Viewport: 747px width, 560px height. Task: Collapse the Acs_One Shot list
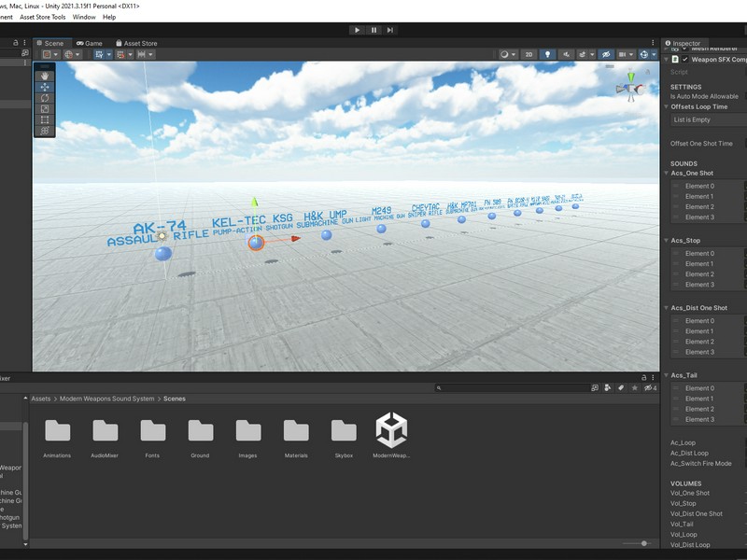click(666, 173)
